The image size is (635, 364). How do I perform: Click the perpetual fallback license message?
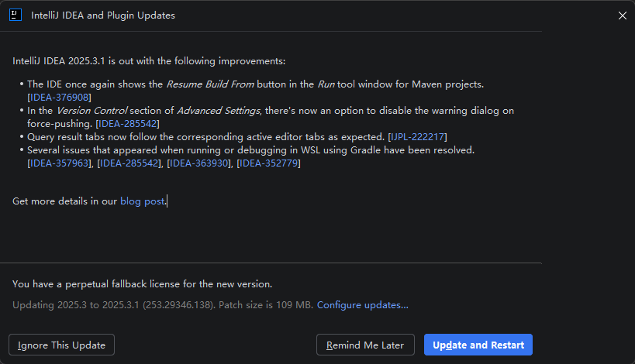pyautogui.click(x=142, y=284)
